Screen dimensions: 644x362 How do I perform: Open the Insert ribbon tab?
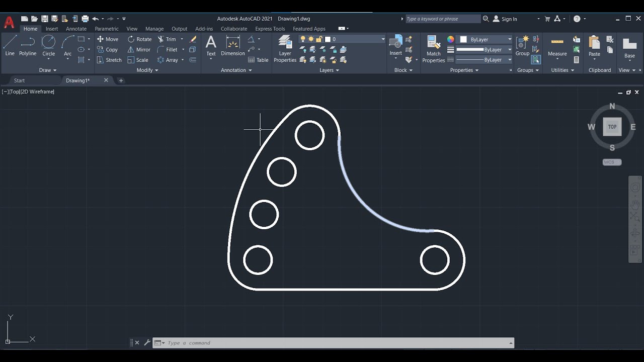[x=52, y=29]
